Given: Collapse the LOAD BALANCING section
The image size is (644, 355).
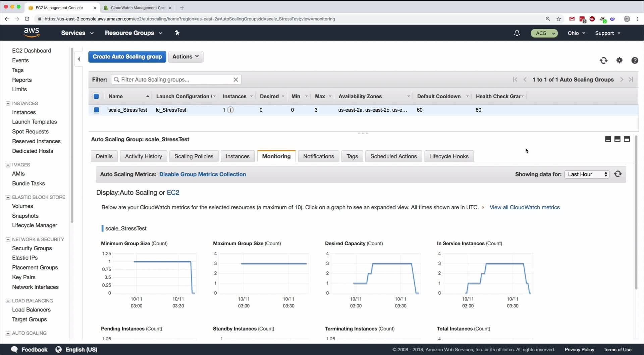Looking at the screenshot, I should click(8, 301).
